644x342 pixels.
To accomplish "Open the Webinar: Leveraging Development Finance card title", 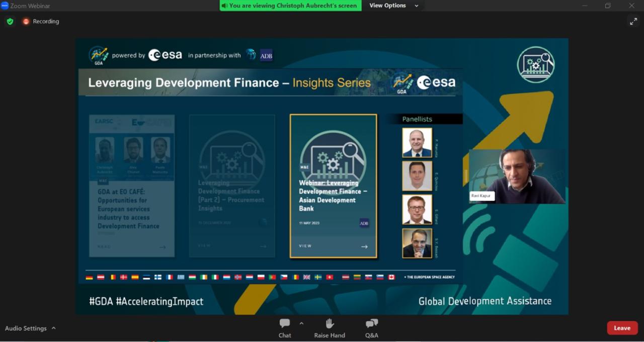I will 333,196.
